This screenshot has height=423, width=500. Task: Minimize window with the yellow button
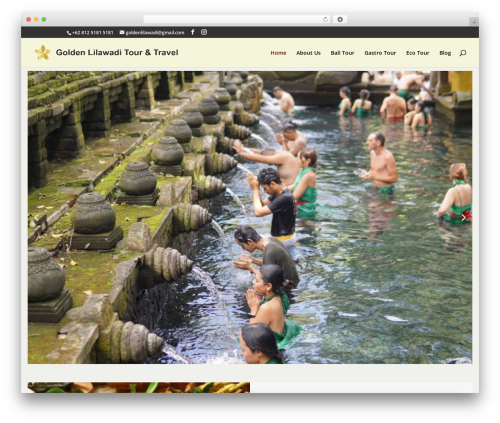click(36, 20)
